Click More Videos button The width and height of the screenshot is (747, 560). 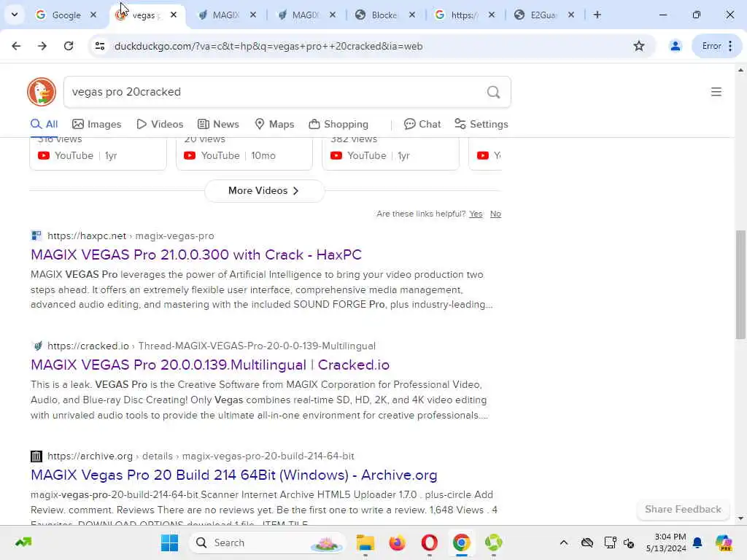(264, 190)
